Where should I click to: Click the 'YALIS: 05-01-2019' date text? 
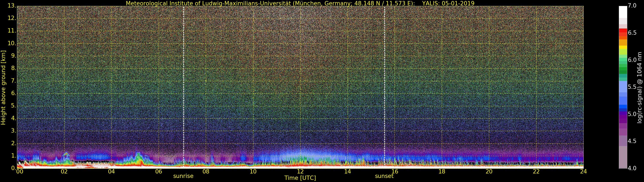[448, 3]
